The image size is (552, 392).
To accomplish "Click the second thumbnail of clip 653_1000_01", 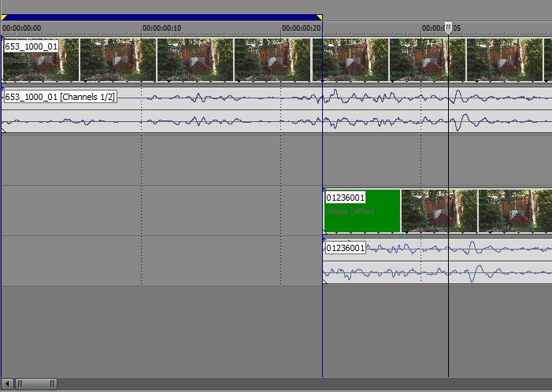I will pyautogui.click(x=118, y=60).
